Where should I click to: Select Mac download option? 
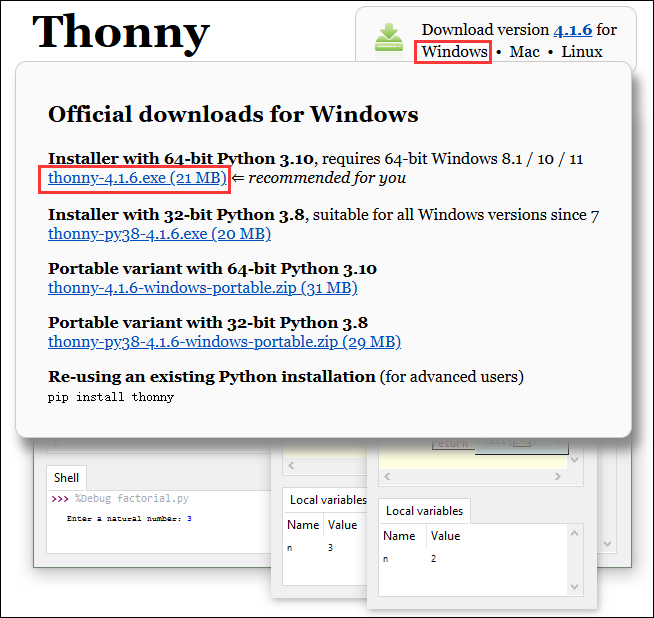[x=524, y=51]
